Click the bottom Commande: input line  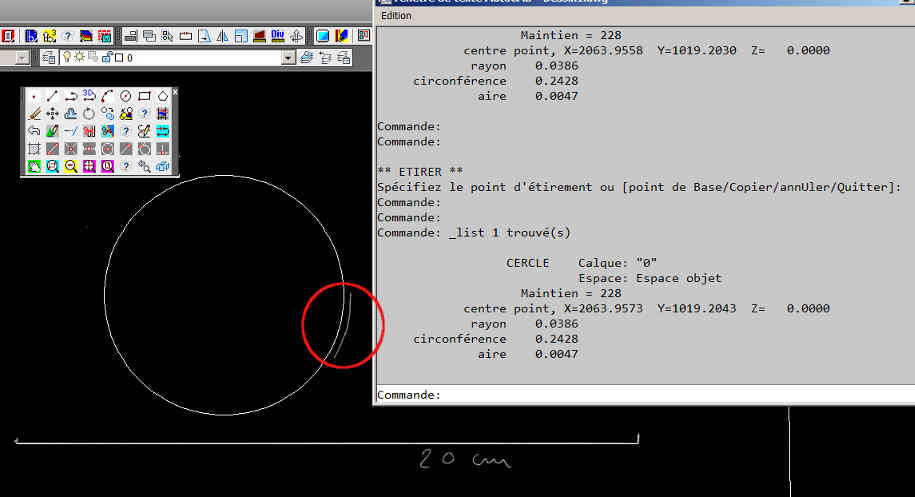click(x=640, y=395)
